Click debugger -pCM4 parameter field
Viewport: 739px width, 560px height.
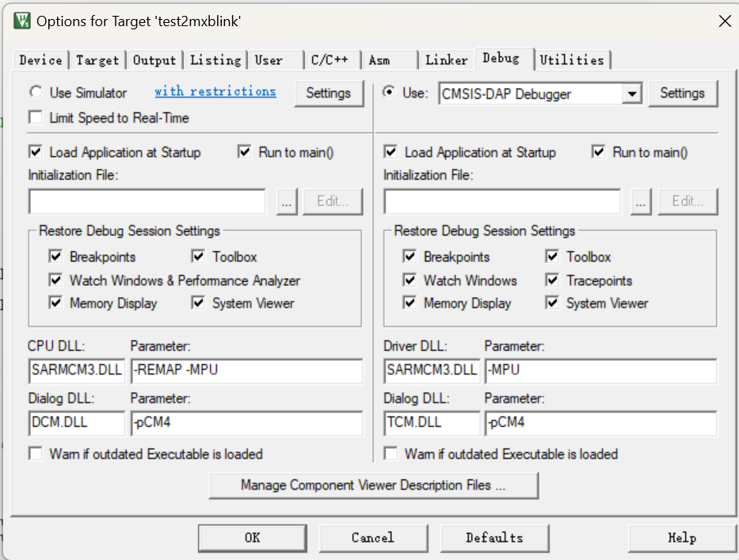click(601, 423)
